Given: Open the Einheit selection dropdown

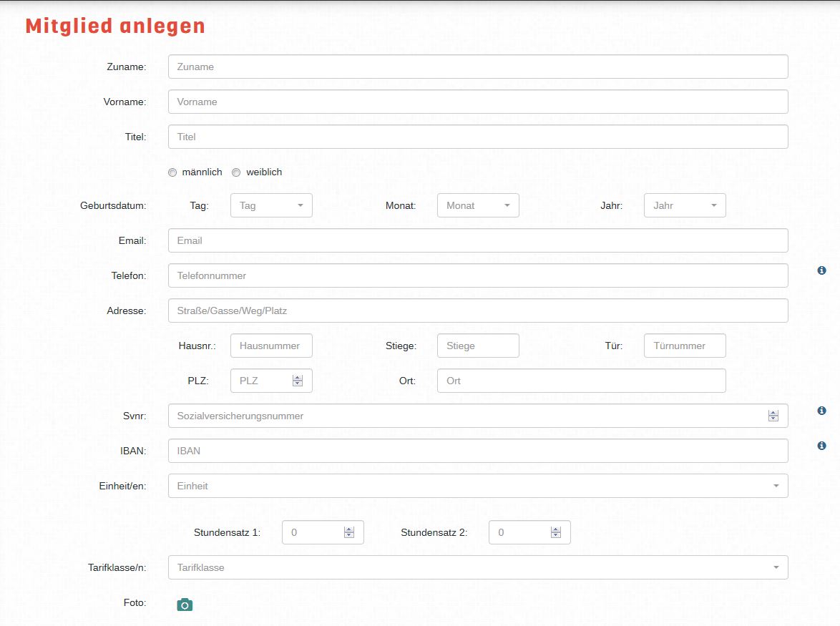Looking at the screenshot, I should coord(477,486).
